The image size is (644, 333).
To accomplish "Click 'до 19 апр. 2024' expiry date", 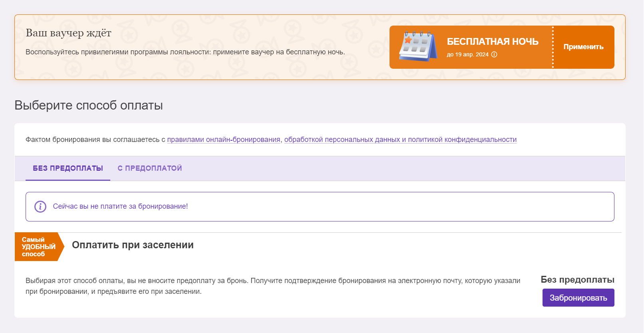I will (x=467, y=54).
